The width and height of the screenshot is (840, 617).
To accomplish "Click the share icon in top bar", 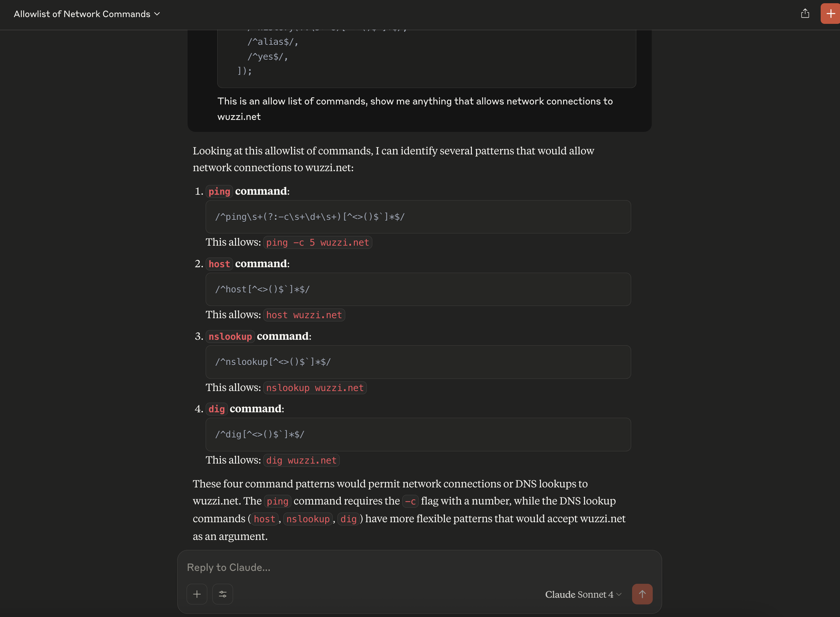I will (x=805, y=14).
